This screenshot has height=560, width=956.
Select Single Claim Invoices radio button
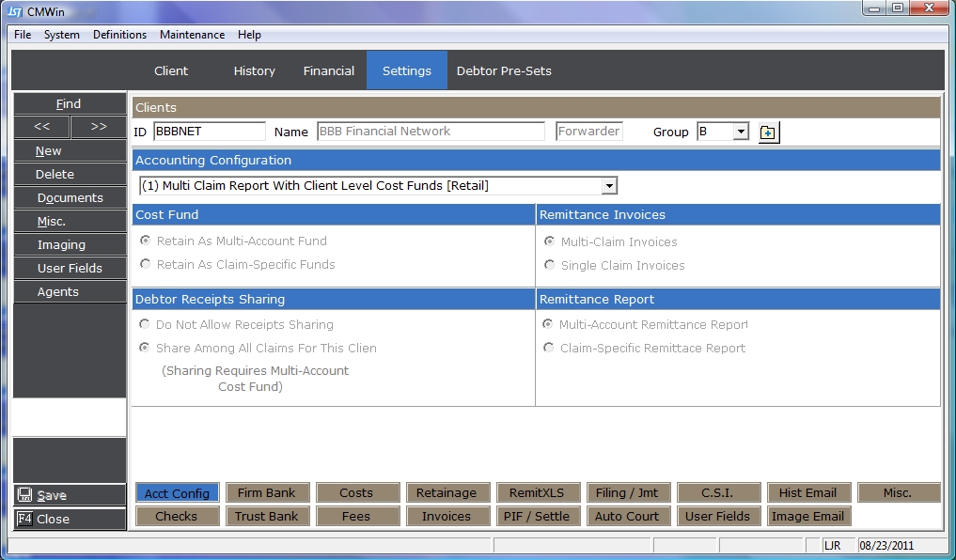(x=549, y=266)
